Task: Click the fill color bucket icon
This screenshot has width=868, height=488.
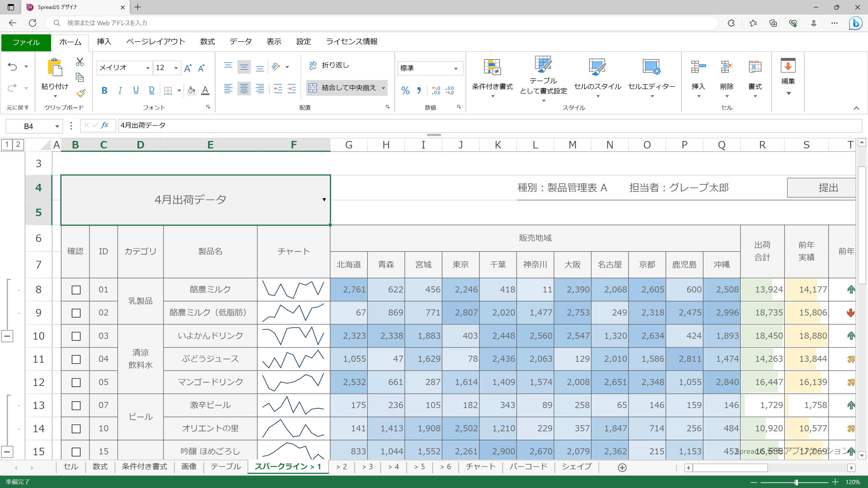Action: coord(191,90)
